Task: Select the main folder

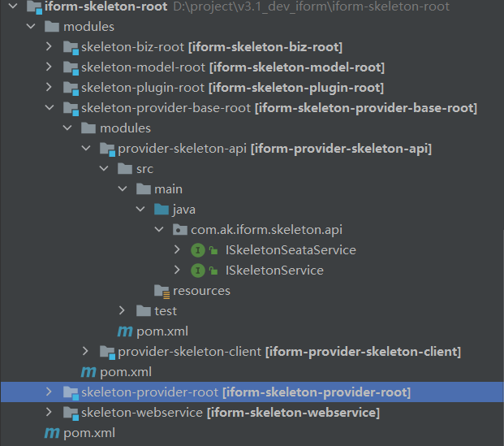Action: (168, 189)
